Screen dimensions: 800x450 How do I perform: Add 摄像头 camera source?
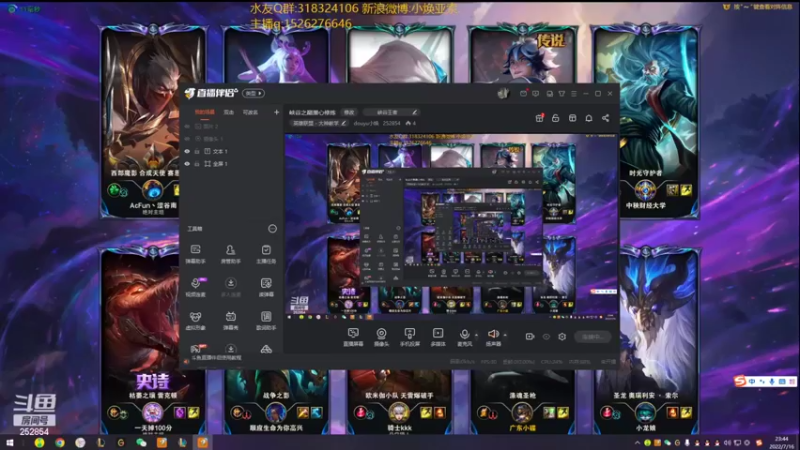(x=381, y=337)
